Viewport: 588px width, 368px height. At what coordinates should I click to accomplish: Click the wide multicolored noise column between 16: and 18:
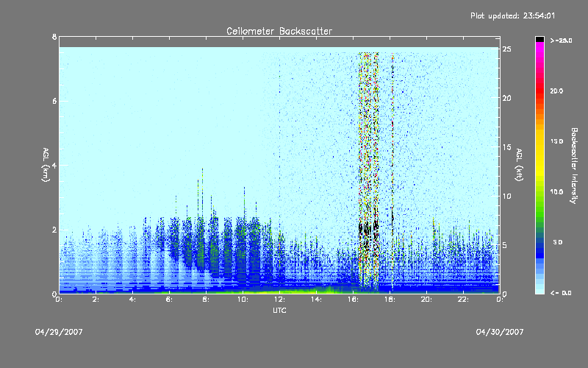369,171
